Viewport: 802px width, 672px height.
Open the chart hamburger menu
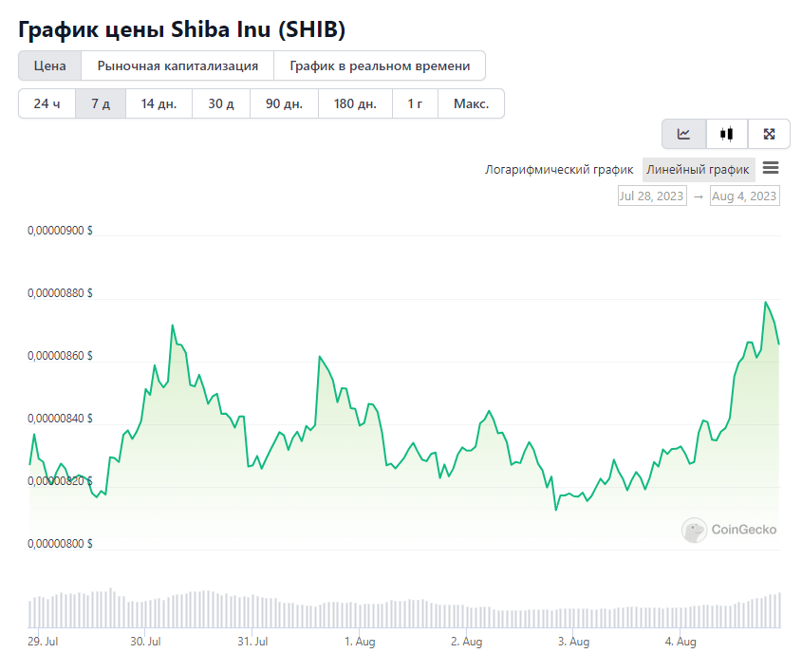(771, 168)
